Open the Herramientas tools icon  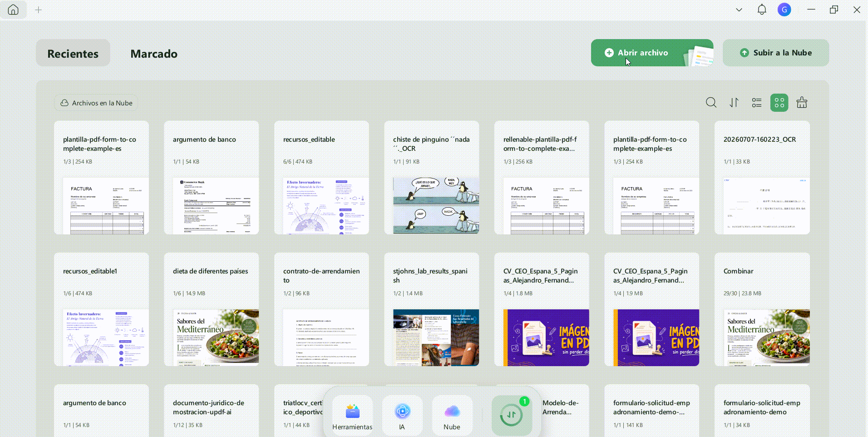point(352,416)
